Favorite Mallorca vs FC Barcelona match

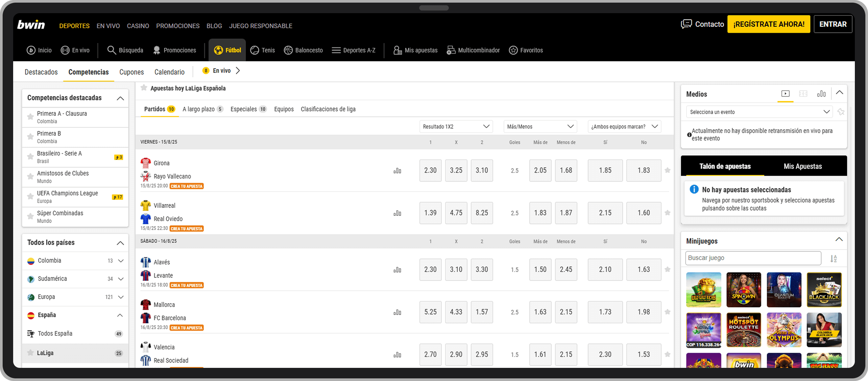click(667, 312)
